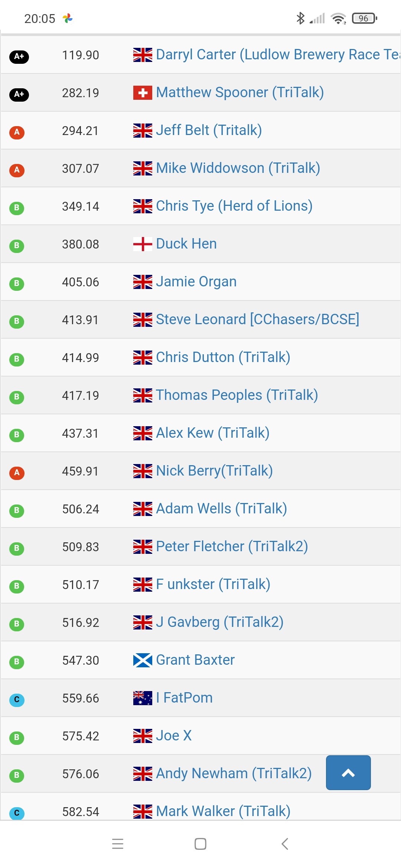Tap the UK flag beside Jamie Organ

(x=143, y=282)
